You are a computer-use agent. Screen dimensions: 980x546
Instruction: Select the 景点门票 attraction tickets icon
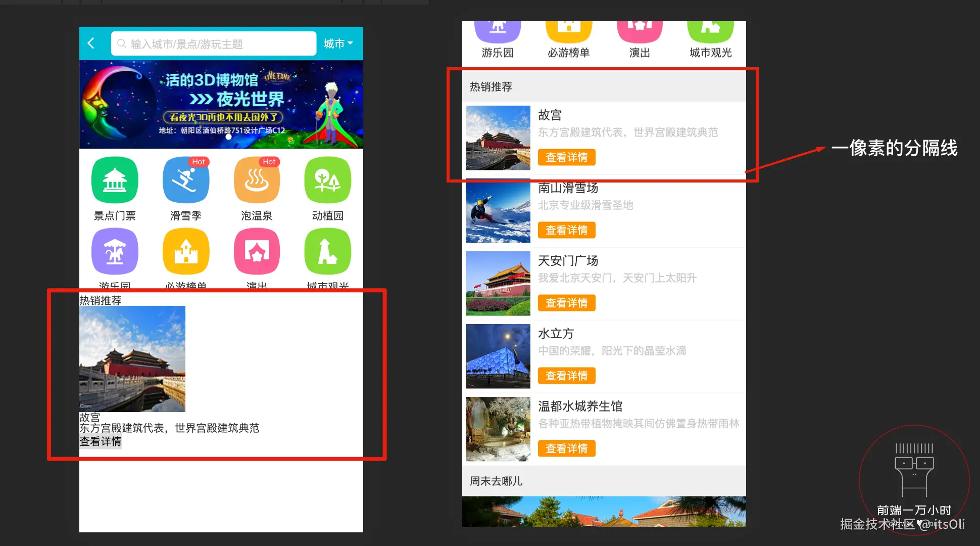pyautogui.click(x=114, y=180)
